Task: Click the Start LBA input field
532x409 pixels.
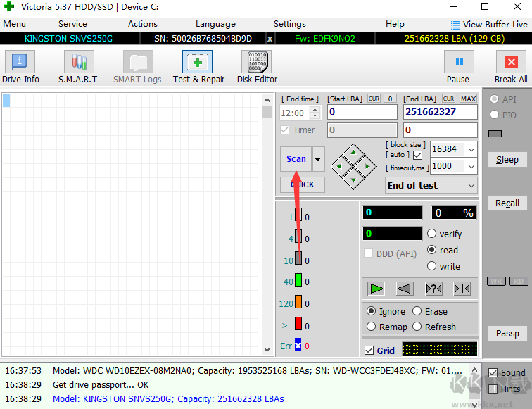Action: tap(362, 112)
